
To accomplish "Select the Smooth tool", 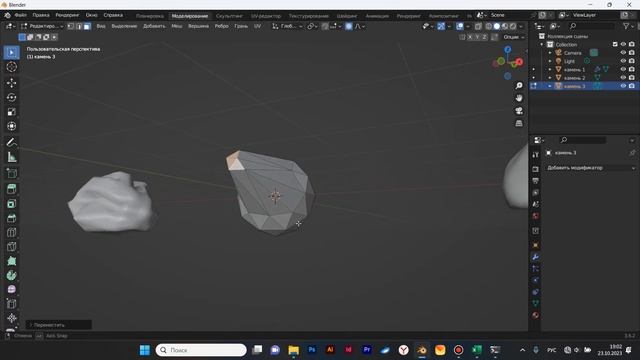I will (x=11, y=289).
